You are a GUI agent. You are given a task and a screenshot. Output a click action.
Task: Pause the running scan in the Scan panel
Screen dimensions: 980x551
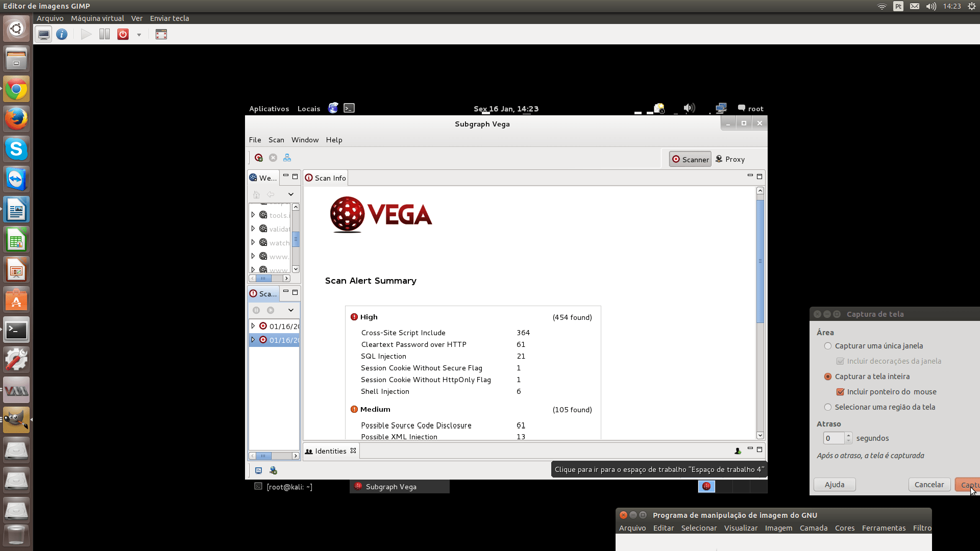(x=256, y=310)
